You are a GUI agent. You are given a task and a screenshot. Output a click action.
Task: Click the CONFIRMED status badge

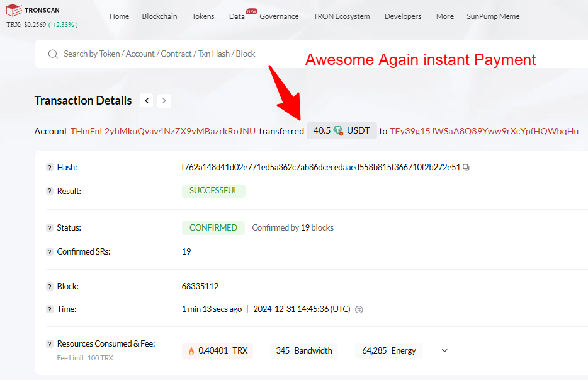(213, 228)
